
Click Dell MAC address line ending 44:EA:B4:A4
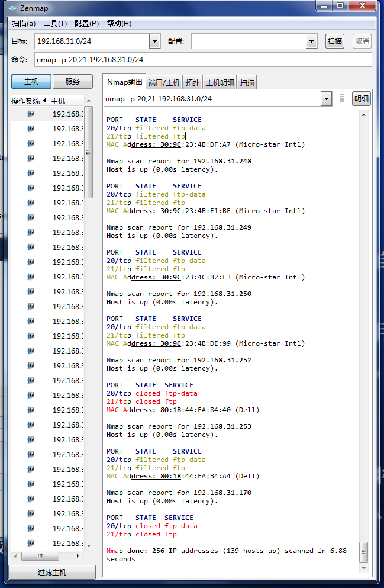183,476
